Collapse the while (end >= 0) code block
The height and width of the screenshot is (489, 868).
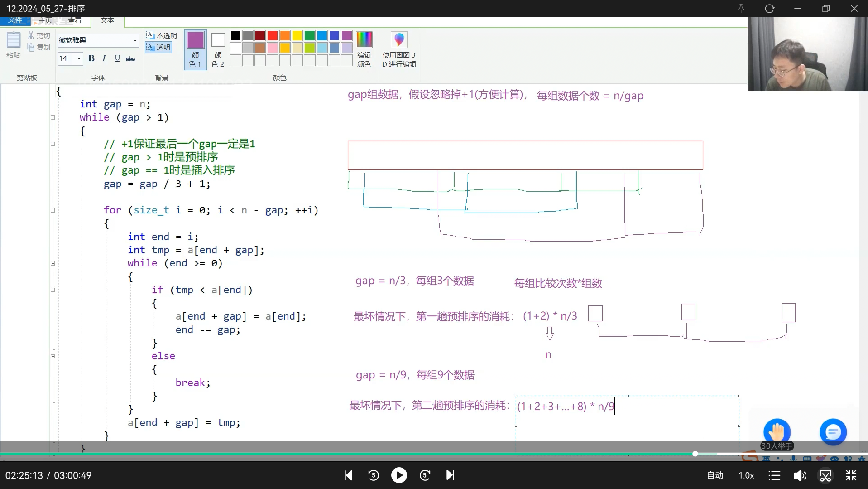(x=53, y=263)
